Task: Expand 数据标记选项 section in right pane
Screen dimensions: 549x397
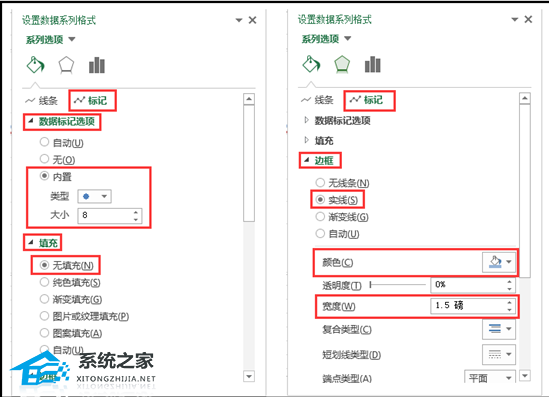Action: tap(338, 121)
